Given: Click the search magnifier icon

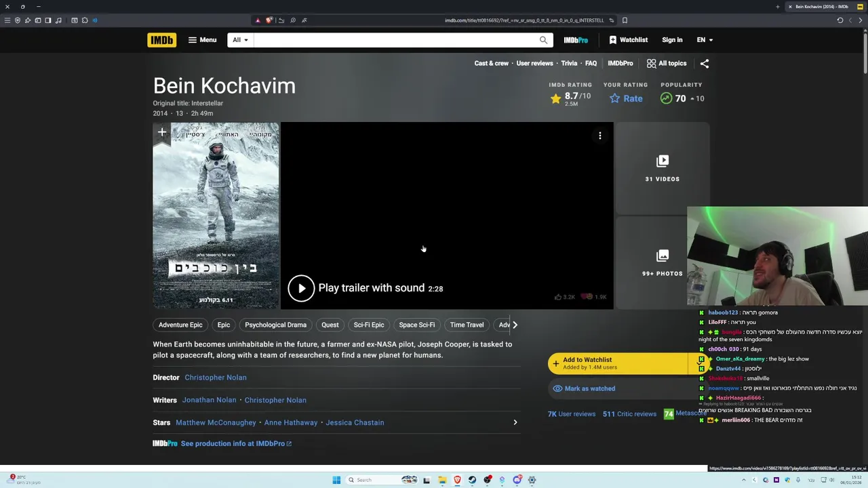Looking at the screenshot, I should (543, 40).
